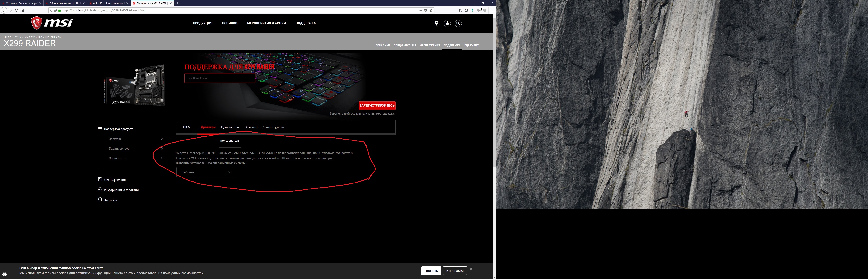This screenshot has height=279, width=868.
Task: Open НОВИНКИ menu item
Action: click(x=229, y=23)
